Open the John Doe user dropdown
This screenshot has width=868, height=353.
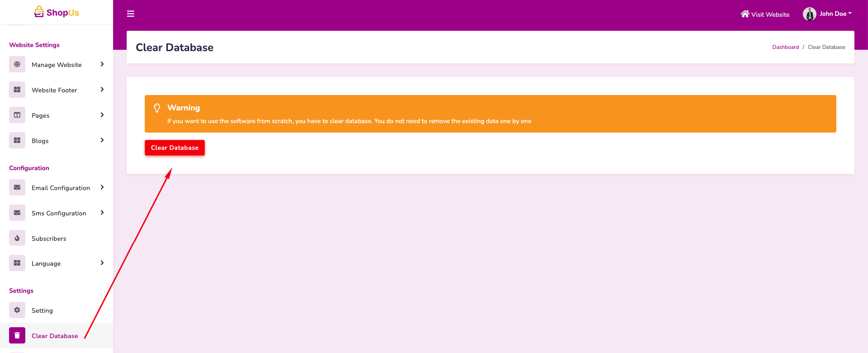point(835,14)
